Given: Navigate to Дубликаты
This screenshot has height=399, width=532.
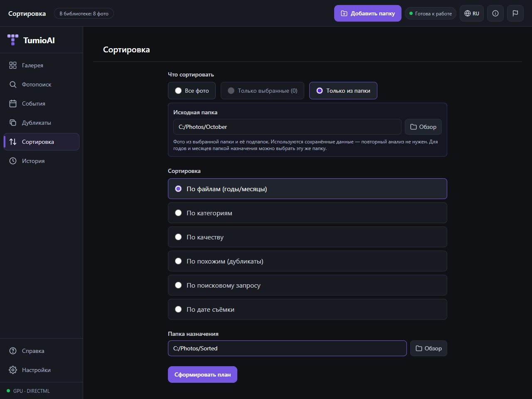Looking at the screenshot, I should [x=41, y=123].
